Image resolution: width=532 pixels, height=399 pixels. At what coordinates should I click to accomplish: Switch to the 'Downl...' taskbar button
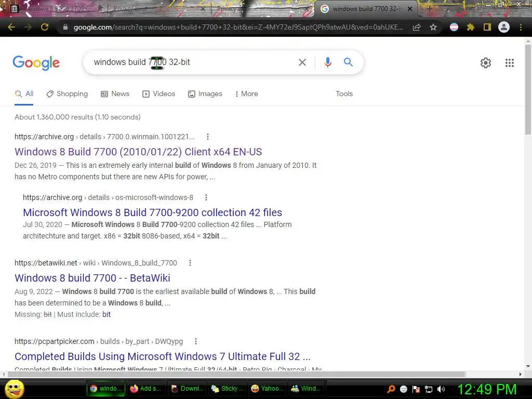187,389
